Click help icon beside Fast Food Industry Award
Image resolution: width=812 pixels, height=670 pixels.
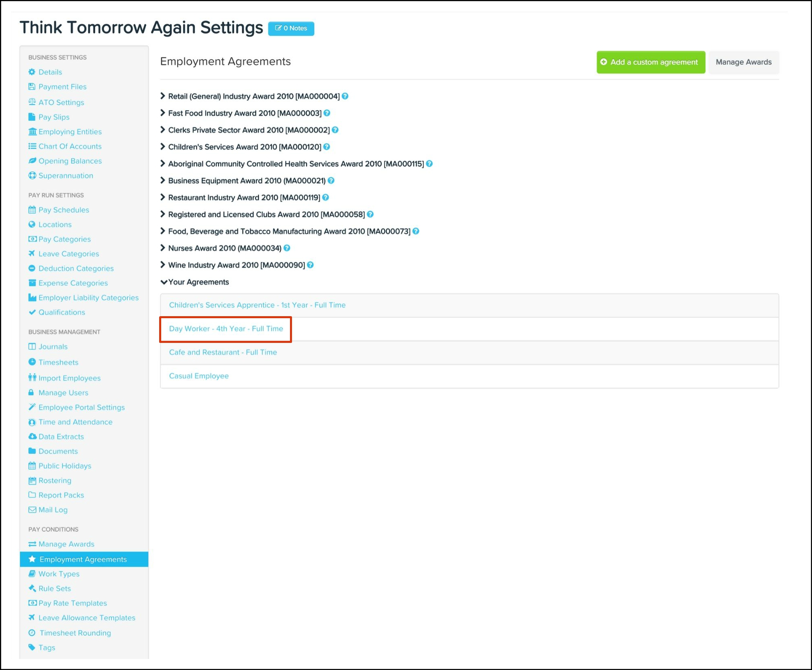[x=327, y=113]
